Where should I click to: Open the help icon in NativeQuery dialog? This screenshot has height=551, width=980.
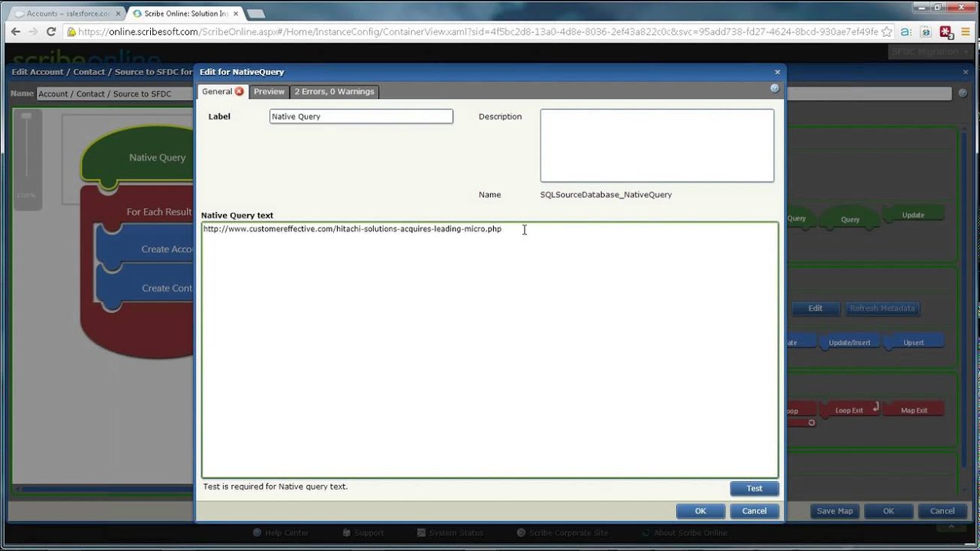(775, 89)
